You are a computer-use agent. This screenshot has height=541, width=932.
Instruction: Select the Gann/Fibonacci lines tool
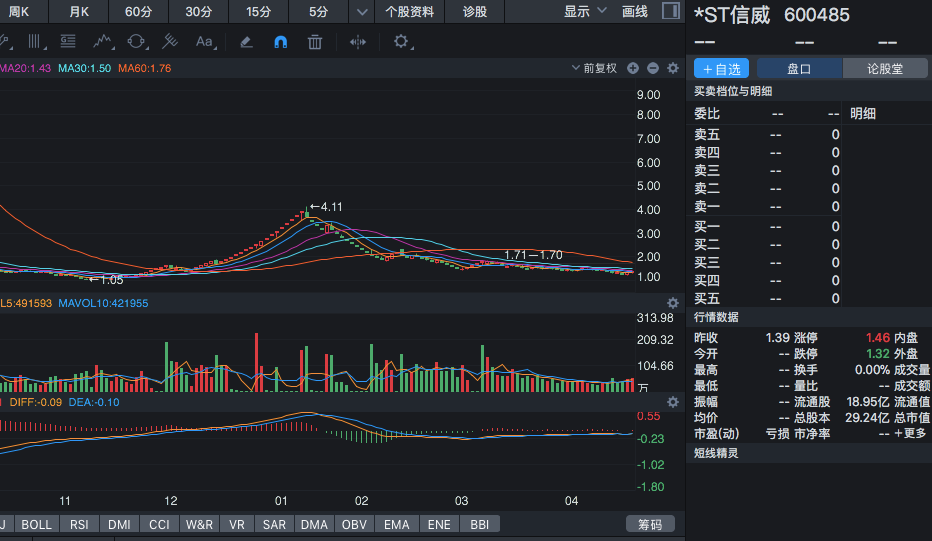click(68, 42)
